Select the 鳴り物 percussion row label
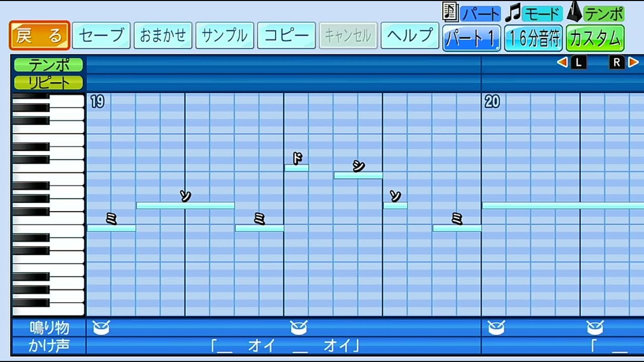 coord(49,328)
